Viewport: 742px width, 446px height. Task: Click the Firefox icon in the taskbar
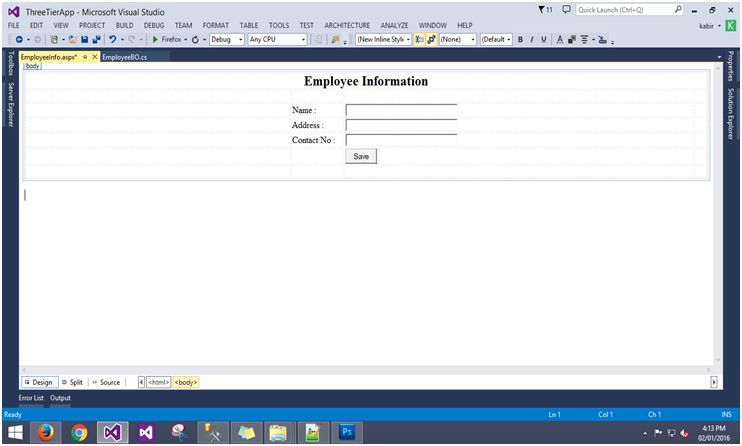click(x=46, y=432)
